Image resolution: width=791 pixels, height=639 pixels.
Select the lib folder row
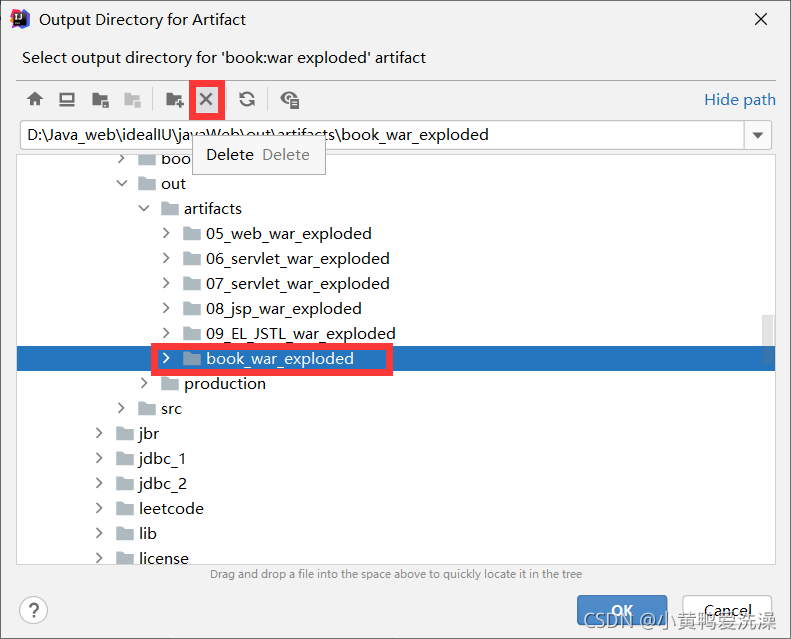tap(396, 533)
